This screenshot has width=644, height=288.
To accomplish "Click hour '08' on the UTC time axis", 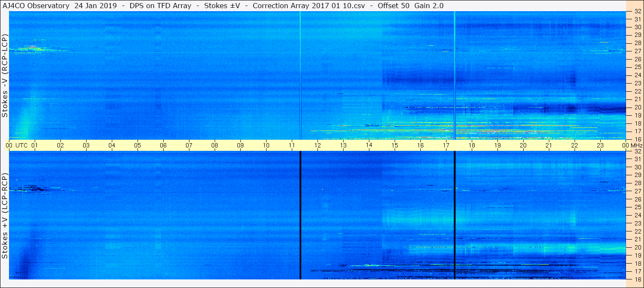I will (x=215, y=146).
